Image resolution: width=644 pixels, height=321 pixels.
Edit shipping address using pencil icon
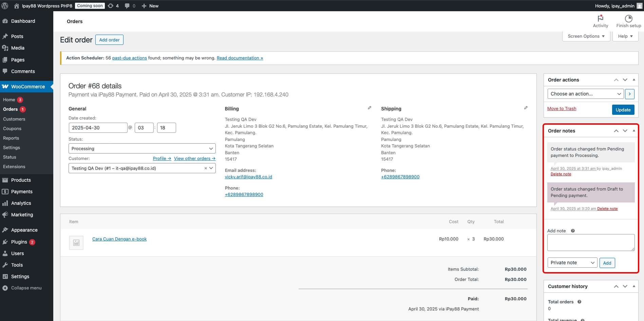pyautogui.click(x=526, y=108)
